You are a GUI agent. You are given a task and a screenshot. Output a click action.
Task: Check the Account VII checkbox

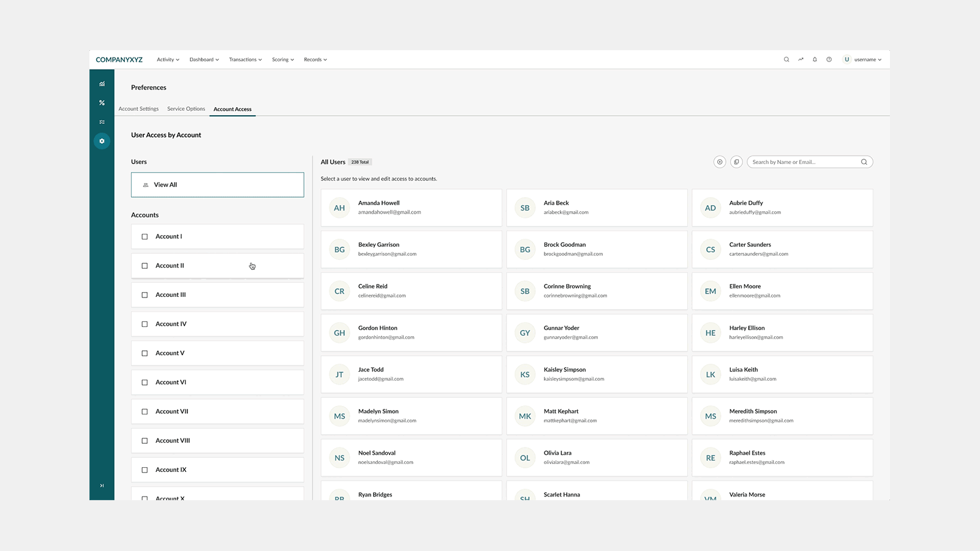click(145, 411)
